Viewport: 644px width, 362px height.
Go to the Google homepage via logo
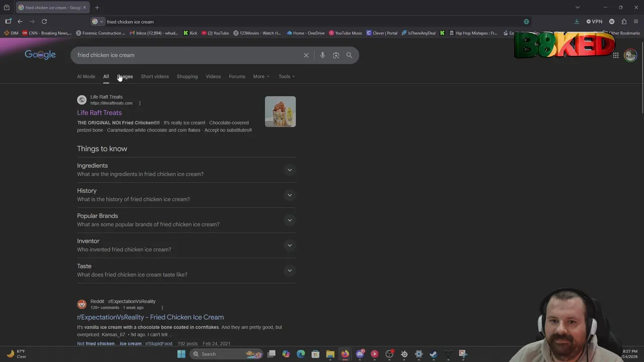(x=40, y=55)
